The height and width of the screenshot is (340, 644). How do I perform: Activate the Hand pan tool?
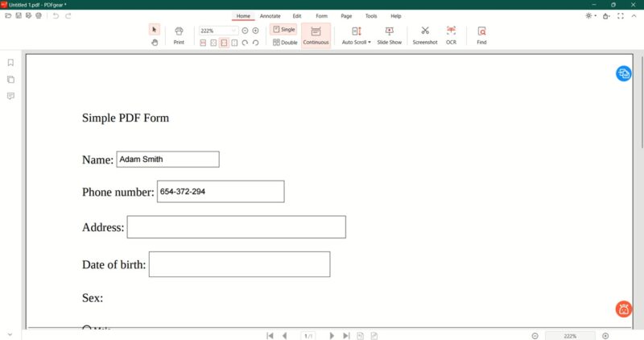pyautogui.click(x=155, y=43)
